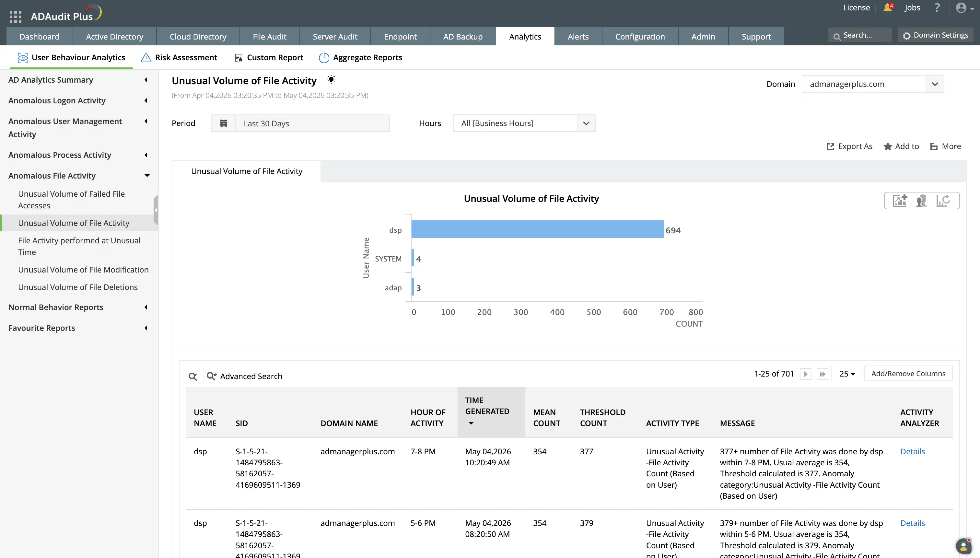Viewport: 980px width, 558px height.
Task: Click the quick table search icon
Action: point(193,376)
